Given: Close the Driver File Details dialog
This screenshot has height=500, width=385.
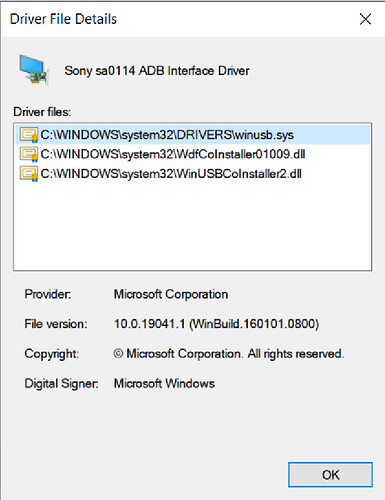Looking at the screenshot, I should [x=365, y=19].
